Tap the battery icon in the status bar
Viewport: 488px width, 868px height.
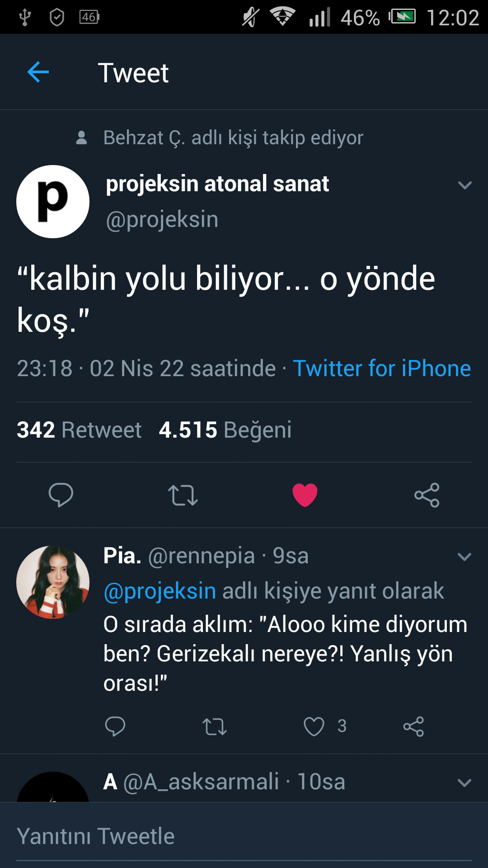point(403,17)
